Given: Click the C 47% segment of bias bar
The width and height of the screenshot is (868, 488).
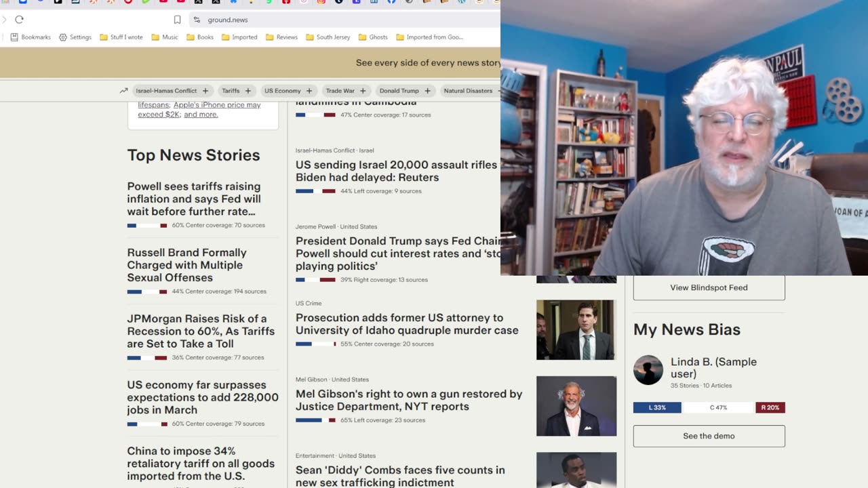Looking at the screenshot, I should [x=718, y=408].
